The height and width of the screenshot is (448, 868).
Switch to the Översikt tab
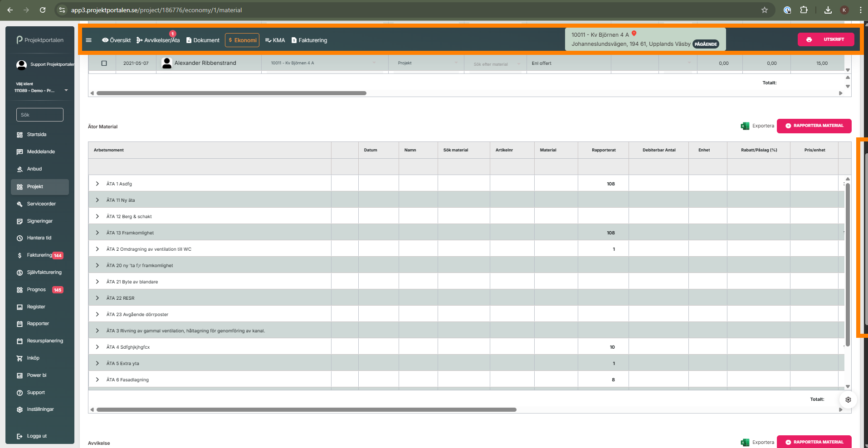117,40
